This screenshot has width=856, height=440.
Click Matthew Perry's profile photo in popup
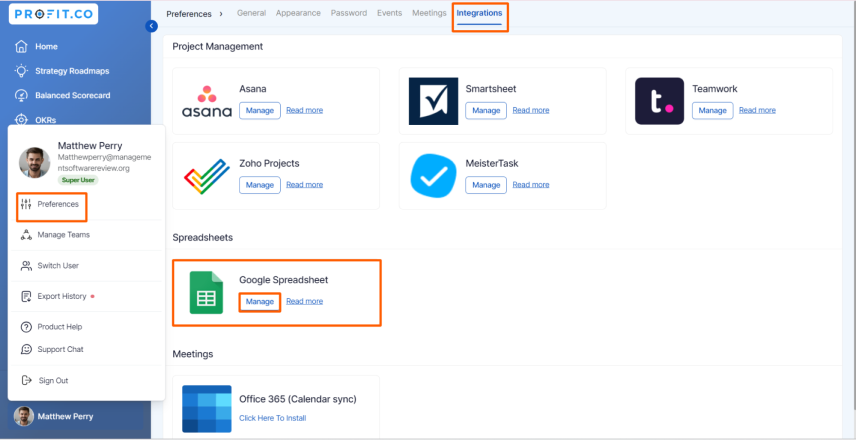(35, 163)
